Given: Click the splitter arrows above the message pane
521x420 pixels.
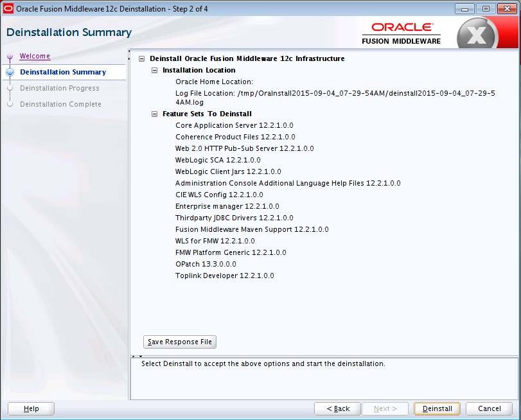Looking at the screenshot, I should click(x=137, y=356).
